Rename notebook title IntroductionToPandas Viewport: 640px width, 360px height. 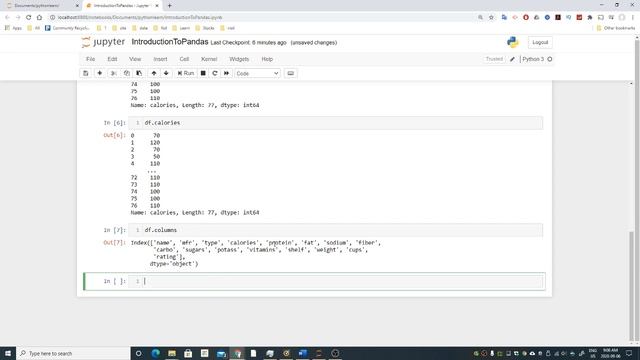pyautogui.click(x=170, y=42)
